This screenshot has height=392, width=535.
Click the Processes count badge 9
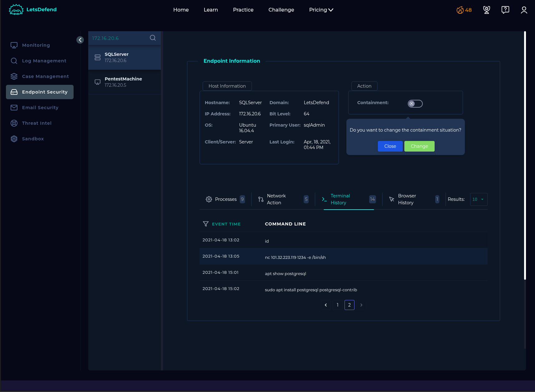[242, 199]
